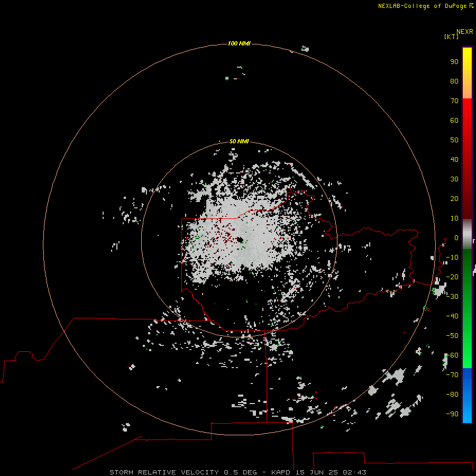Click the -10 value on the velocity scale
Viewport: 476px width, 476px height.
pyautogui.click(x=452, y=258)
